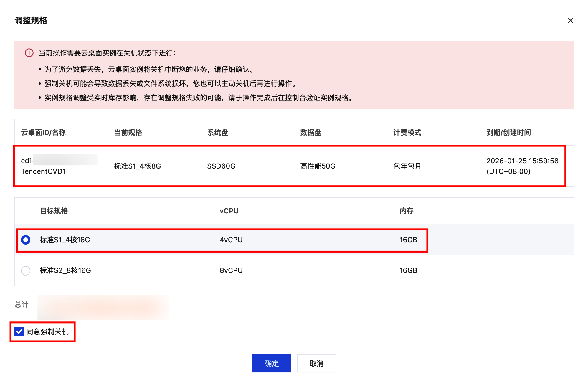Image resolution: width=588 pixels, height=386 pixels.
Task: Select the 标准S1_4核16G radio button
Action: [26, 240]
